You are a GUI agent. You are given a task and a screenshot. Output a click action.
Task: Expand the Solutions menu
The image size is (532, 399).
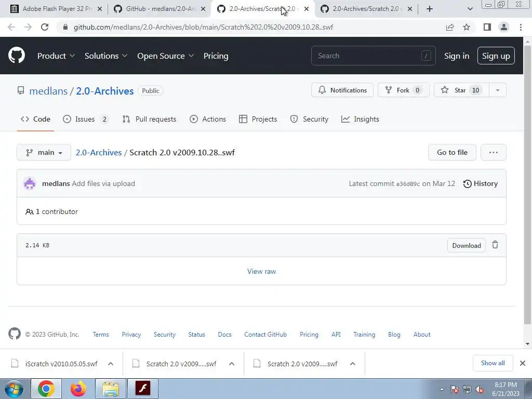tap(106, 56)
